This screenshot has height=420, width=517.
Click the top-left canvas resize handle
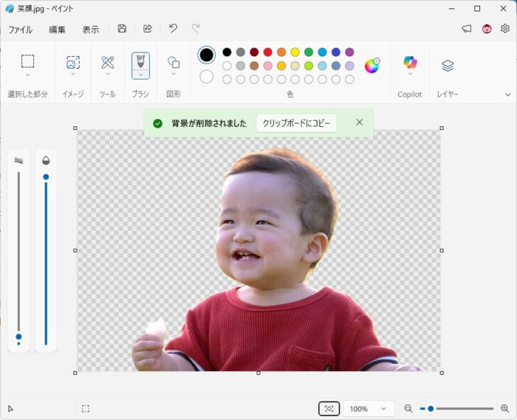[75, 128]
